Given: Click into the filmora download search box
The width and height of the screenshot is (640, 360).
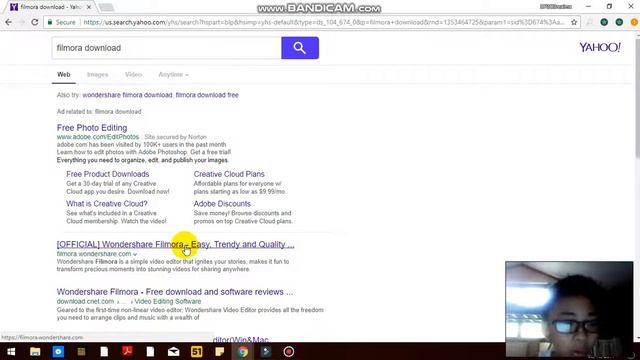Looking at the screenshot, I should click(167, 48).
